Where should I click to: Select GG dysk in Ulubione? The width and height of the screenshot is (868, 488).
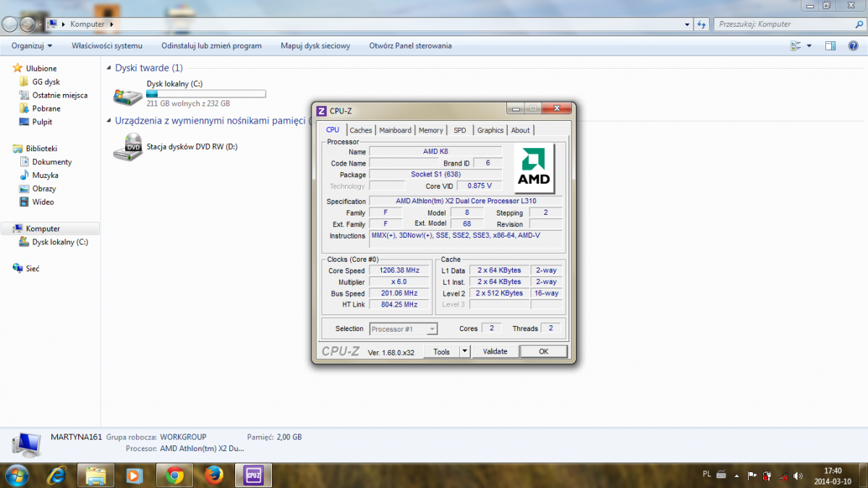[46, 82]
